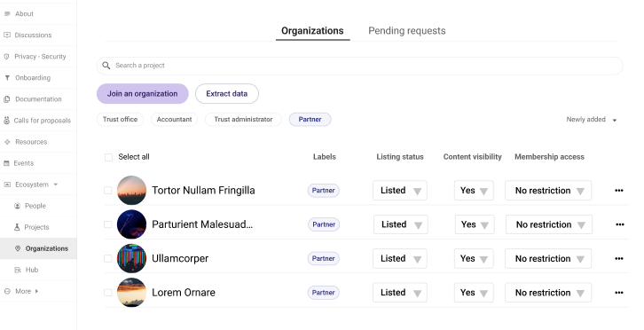This screenshot has width=644, height=330.
Task: Open the Newly added sort dropdown
Action: 592,120
